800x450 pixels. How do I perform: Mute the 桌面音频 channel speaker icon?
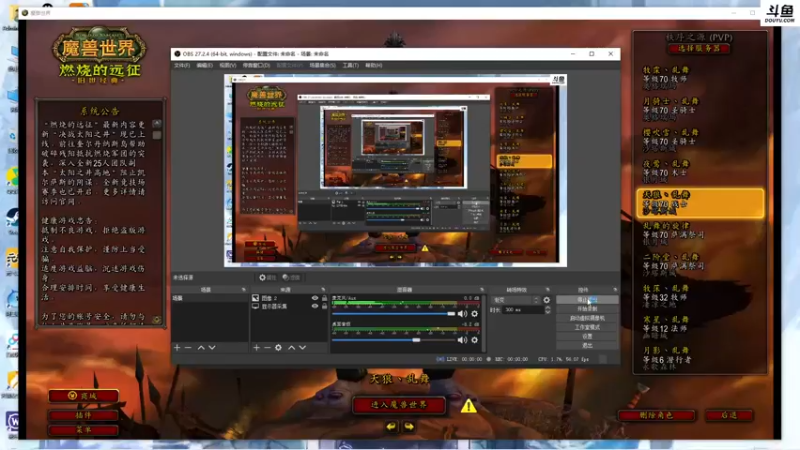(x=462, y=340)
